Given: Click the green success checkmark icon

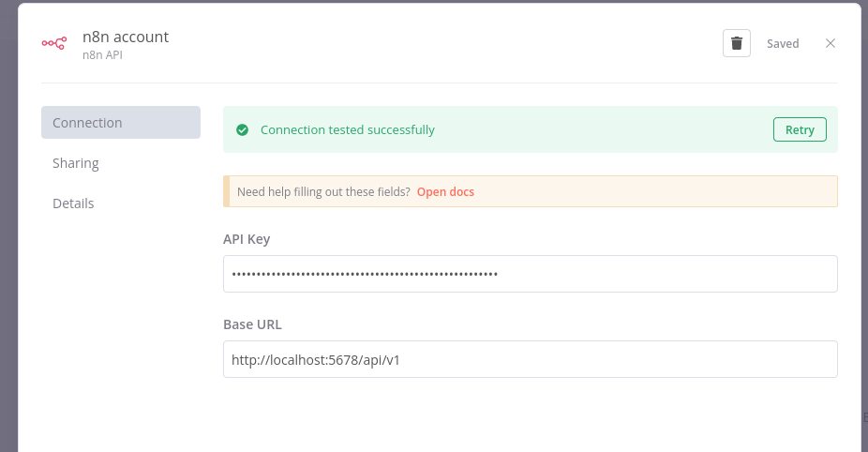Looking at the screenshot, I should coord(242,130).
